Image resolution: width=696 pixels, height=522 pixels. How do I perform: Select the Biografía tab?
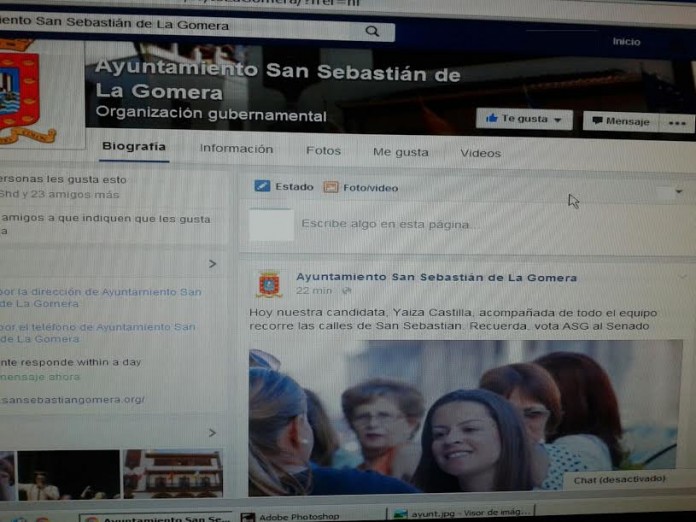[134, 146]
